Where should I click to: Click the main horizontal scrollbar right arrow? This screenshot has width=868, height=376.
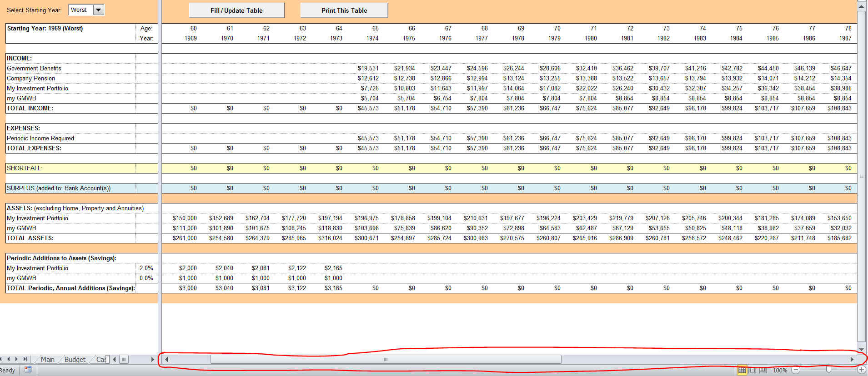[852, 359]
